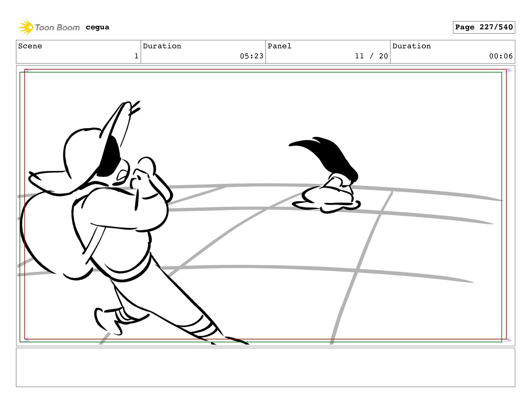Screen dimensions: 532x411
Task: Click the panel duration value '00:06'
Action: click(501, 56)
